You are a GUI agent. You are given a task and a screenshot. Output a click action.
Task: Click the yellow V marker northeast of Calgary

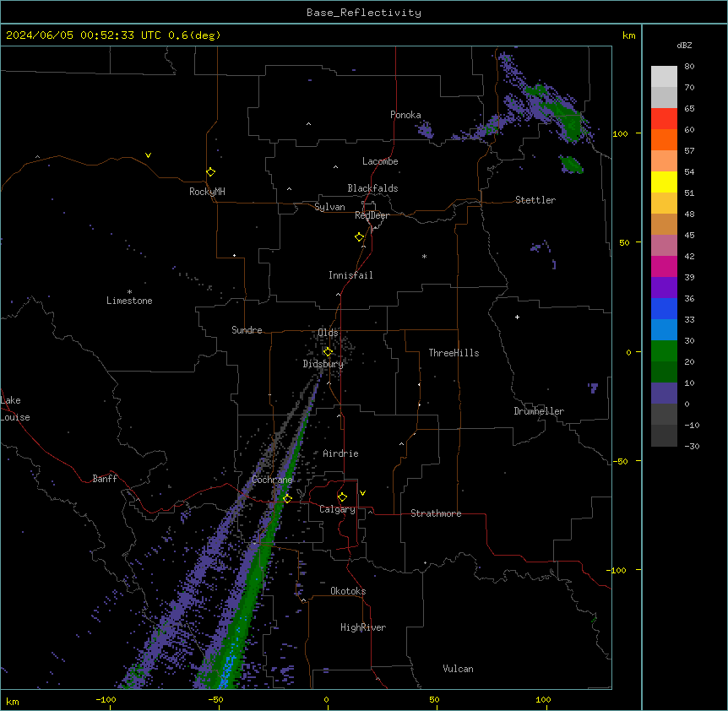pos(362,493)
